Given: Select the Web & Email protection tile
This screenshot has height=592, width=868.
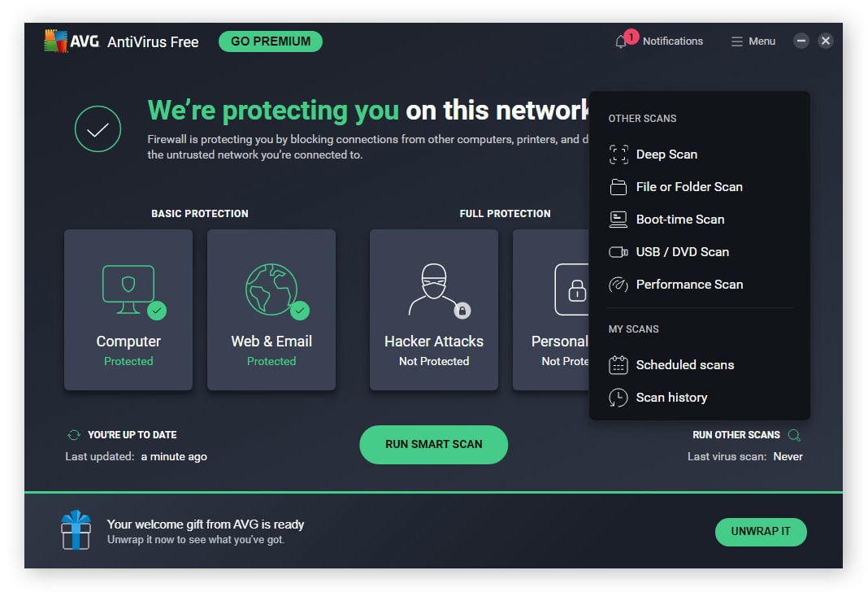Looking at the screenshot, I should (x=271, y=310).
